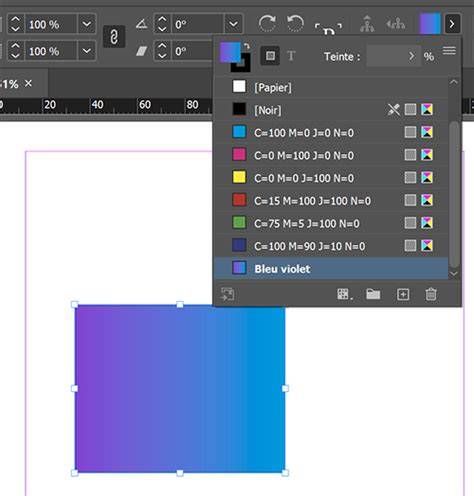Click the horizontal scale stepper
The image size is (474, 496).
pyautogui.click(x=15, y=24)
